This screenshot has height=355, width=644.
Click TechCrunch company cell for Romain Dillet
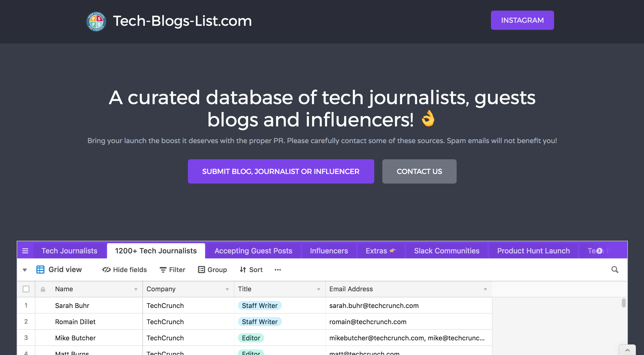tap(188, 322)
